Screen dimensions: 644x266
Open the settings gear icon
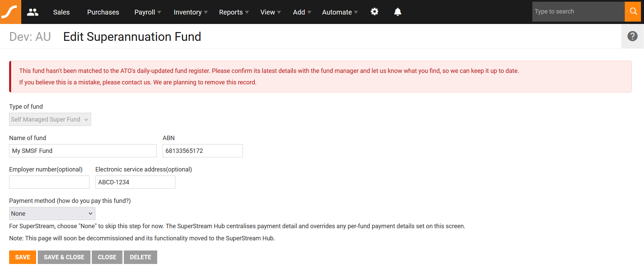[x=374, y=12]
